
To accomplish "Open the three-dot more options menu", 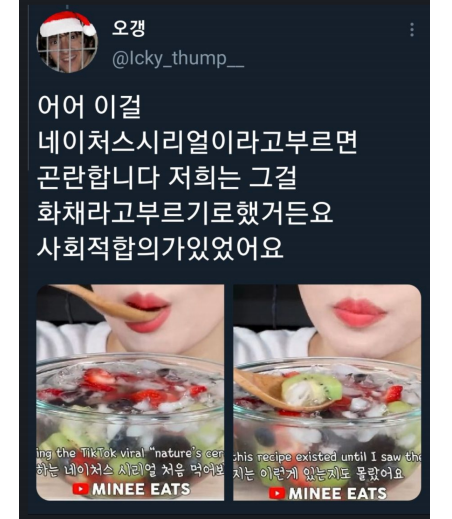I will pos(412,30).
